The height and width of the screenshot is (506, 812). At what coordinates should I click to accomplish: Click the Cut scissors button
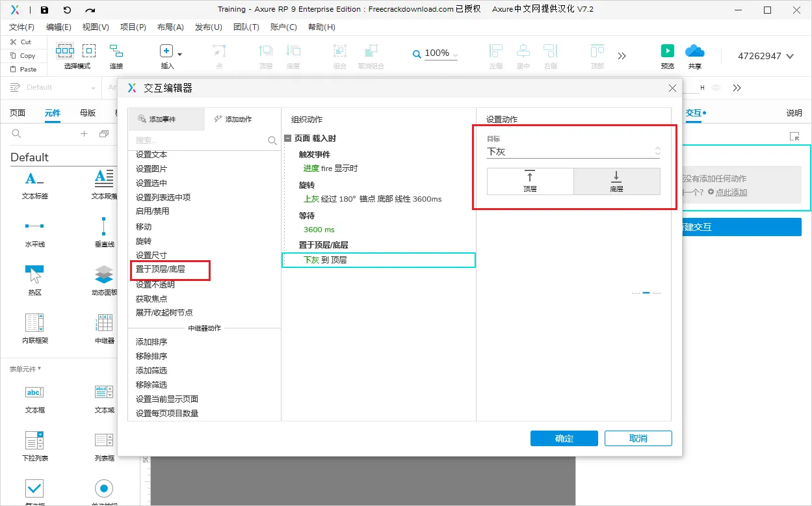(x=21, y=42)
